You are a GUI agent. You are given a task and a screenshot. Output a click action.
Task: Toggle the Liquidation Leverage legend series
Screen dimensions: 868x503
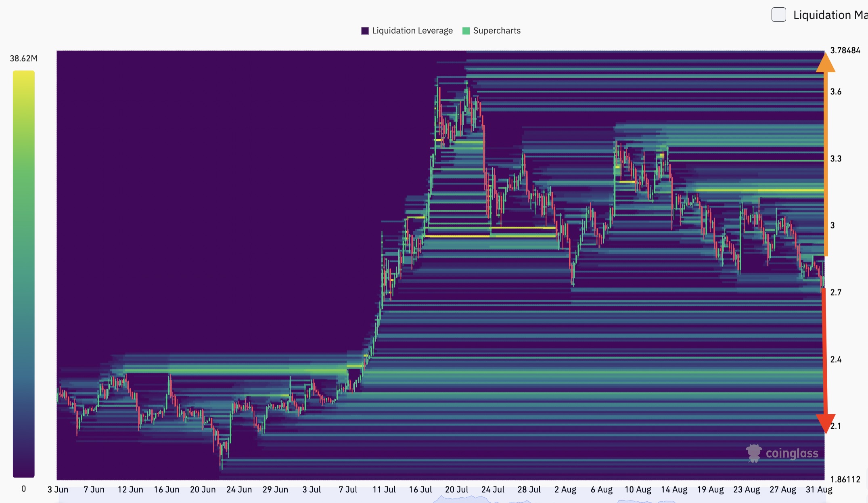pos(412,31)
